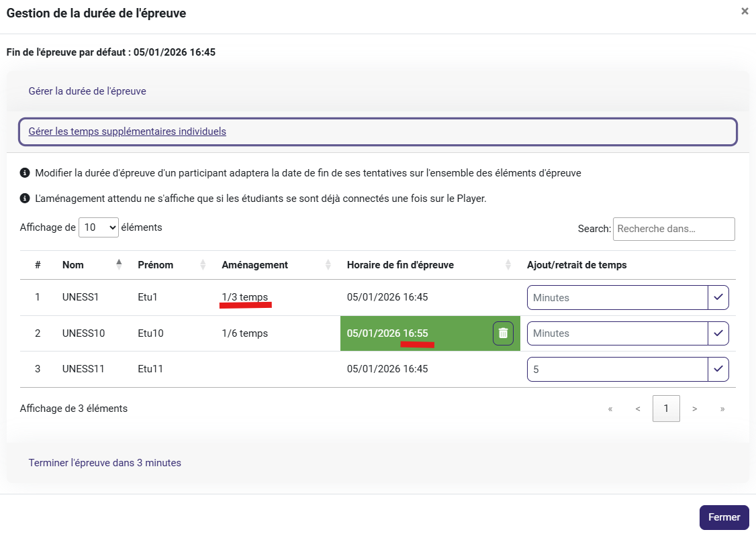Apply the 5 minutes for UNESS11
756x534 pixels.
click(x=718, y=369)
